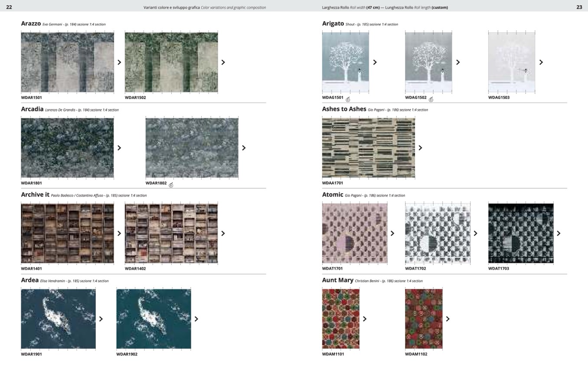Image resolution: width=588 pixels, height=381 pixels.
Task: Open the green Arazzo WDAR1502 thumbnail
Action: coord(171,62)
